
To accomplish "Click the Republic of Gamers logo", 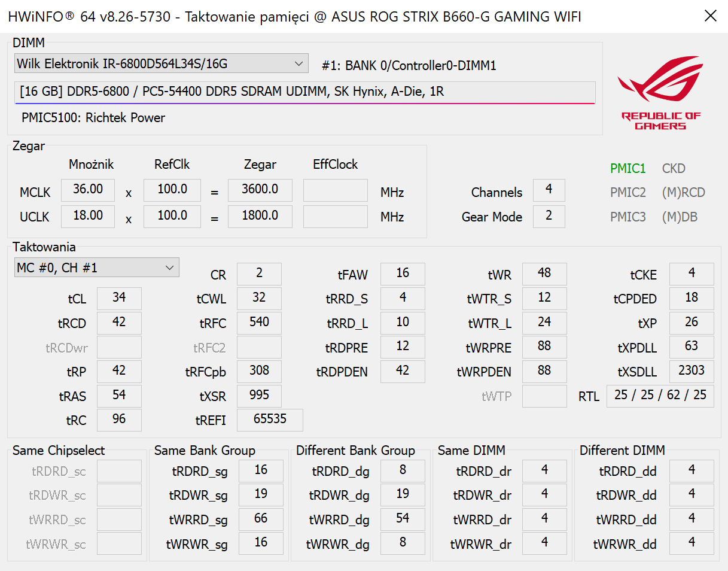I will click(x=660, y=93).
